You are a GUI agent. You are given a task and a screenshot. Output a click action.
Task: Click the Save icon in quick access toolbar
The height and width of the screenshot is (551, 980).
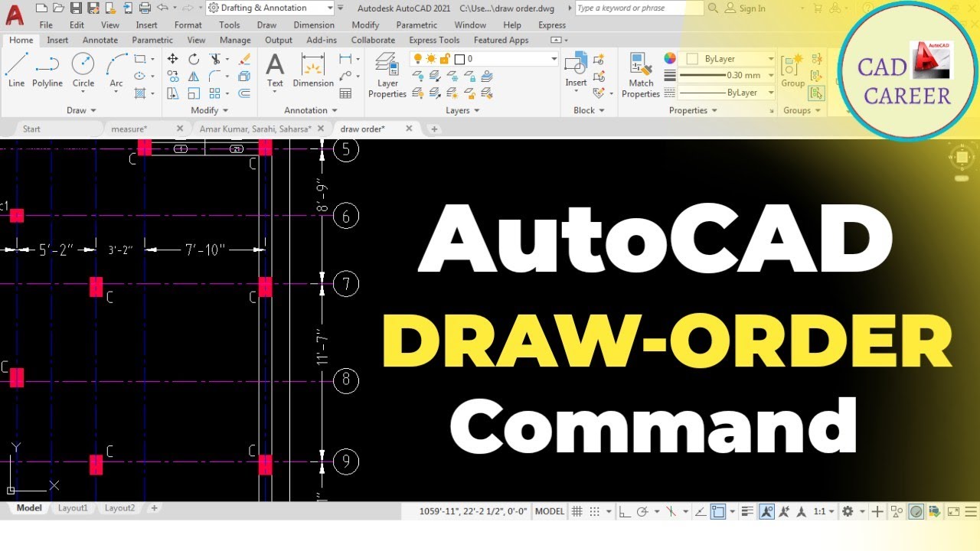(x=76, y=8)
